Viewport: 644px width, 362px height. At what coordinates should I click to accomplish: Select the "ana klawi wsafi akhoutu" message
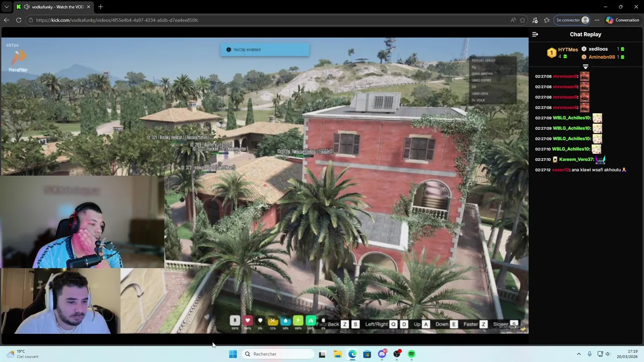click(x=596, y=170)
